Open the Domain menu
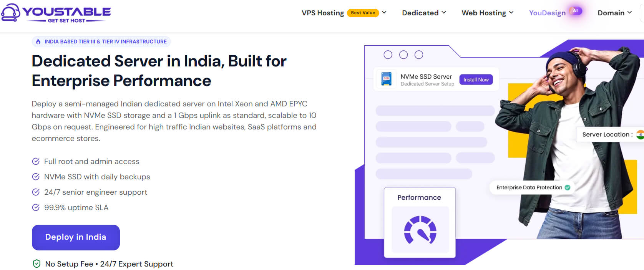 pos(611,13)
